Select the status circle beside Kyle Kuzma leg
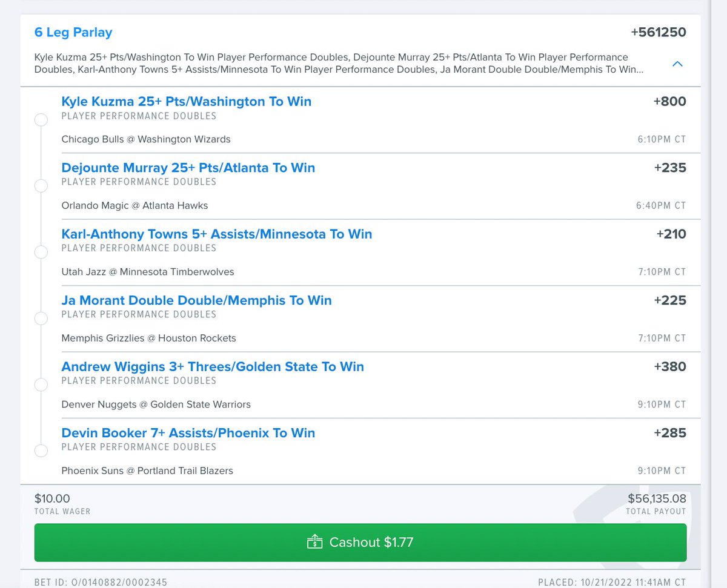 pos(41,119)
